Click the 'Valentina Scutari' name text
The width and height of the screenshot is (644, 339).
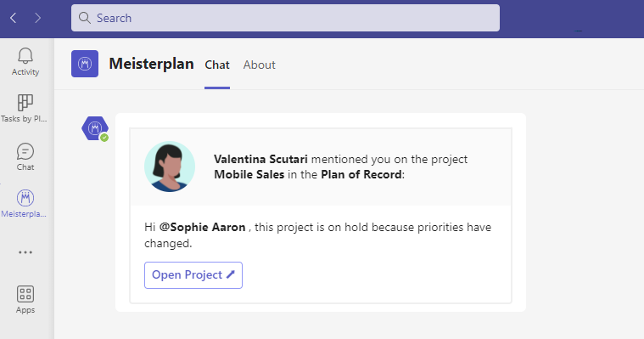coord(260,159)
